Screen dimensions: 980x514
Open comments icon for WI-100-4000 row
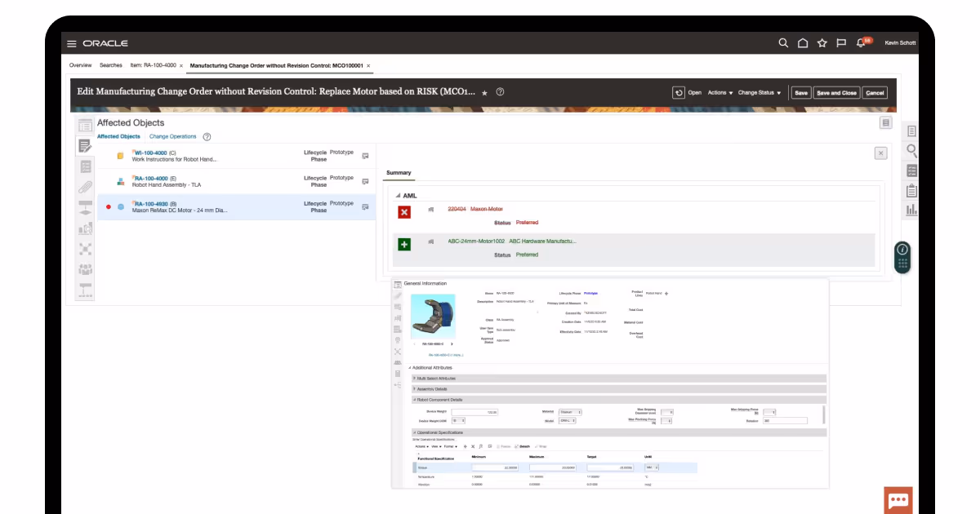(365, 155)
